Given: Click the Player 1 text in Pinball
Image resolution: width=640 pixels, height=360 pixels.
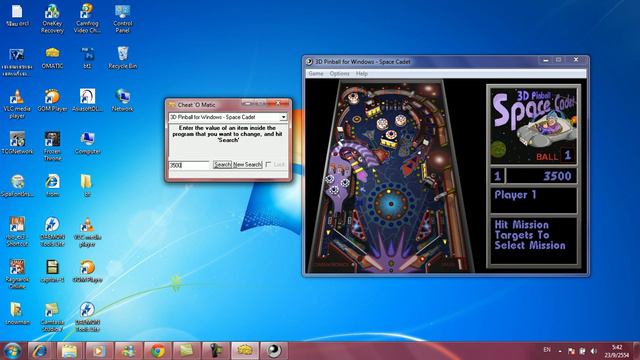Looking at the screenshot, I should 515,195.
